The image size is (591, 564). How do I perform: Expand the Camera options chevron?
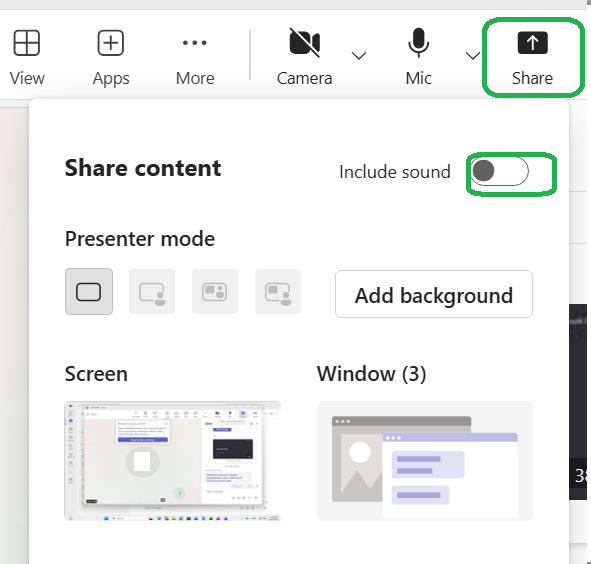359,56
